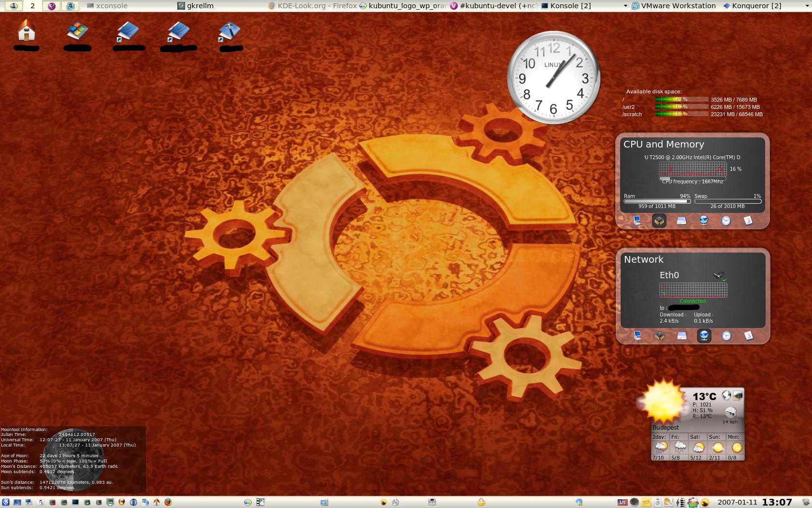Open the Windows flag desktop icon

[x=77, y=31]
